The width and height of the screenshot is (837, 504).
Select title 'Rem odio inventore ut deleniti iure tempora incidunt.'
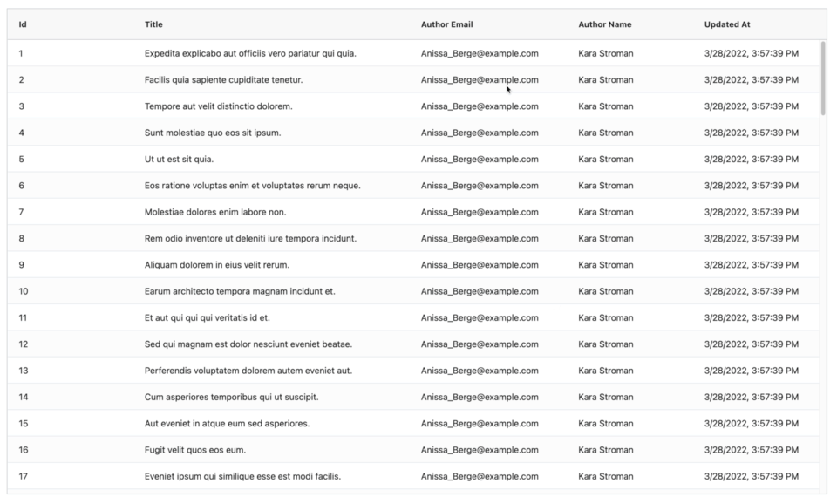click(x=250, y=239)
